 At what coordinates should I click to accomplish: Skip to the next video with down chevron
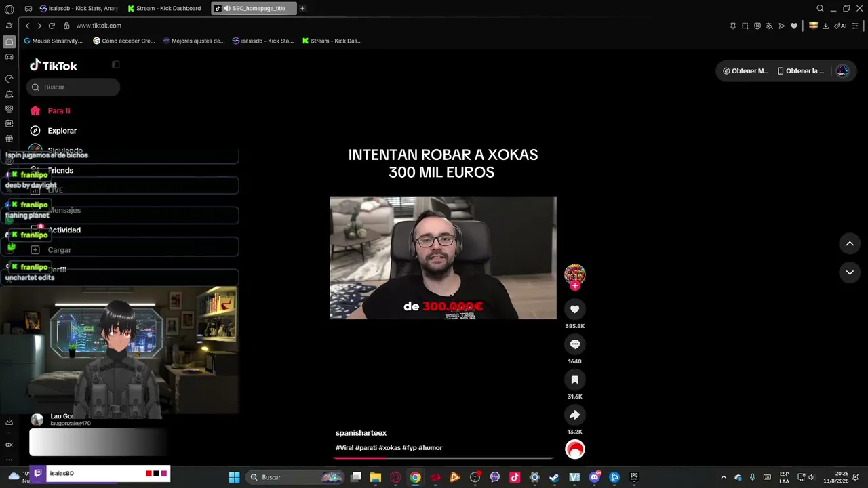click(850, 272)
